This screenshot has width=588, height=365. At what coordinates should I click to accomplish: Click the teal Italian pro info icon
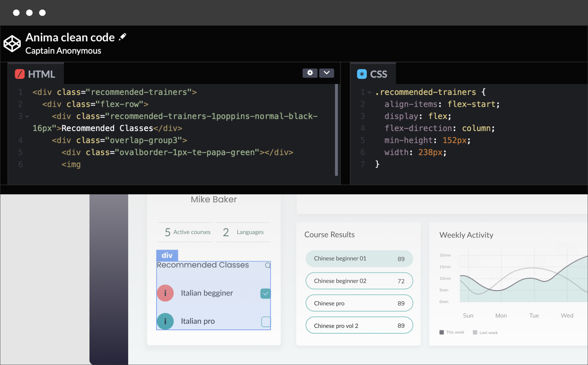[x=165, y=321]
